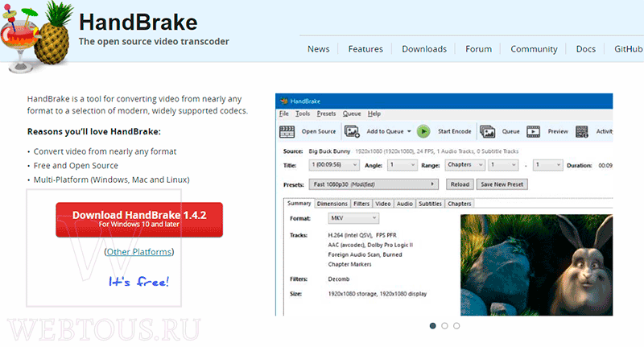Click the HandBrake cocktail and pineapple logo

[36, 37]
